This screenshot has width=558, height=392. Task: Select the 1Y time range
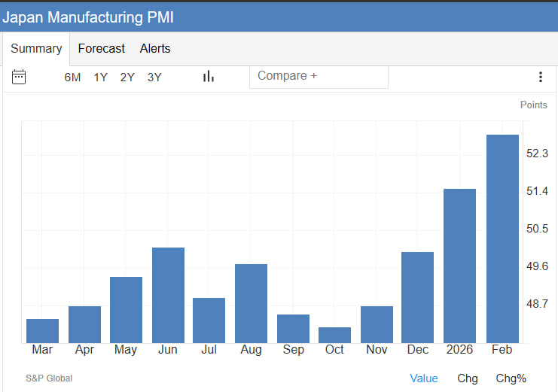point(100,77)
